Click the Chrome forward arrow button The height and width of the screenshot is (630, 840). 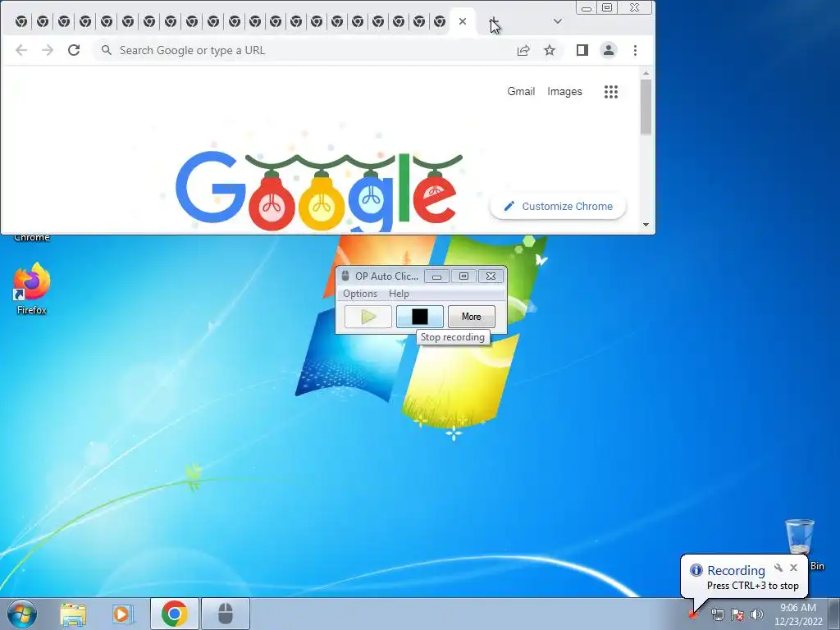pyautogui.click(x=48, y=50)
